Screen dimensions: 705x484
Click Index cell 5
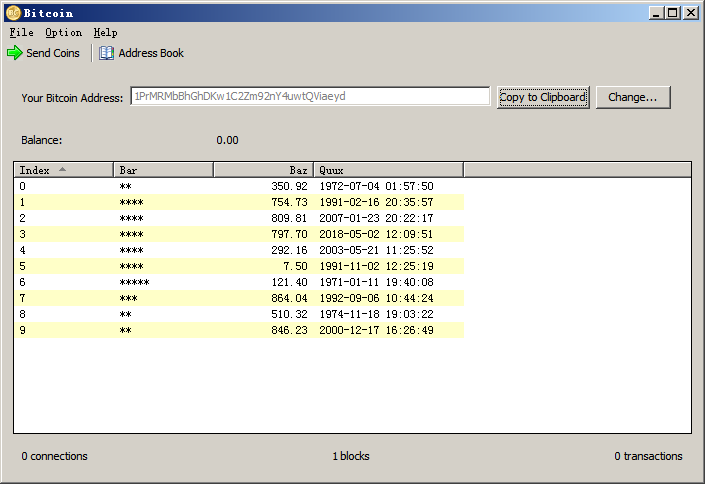[x=22, y=266]
